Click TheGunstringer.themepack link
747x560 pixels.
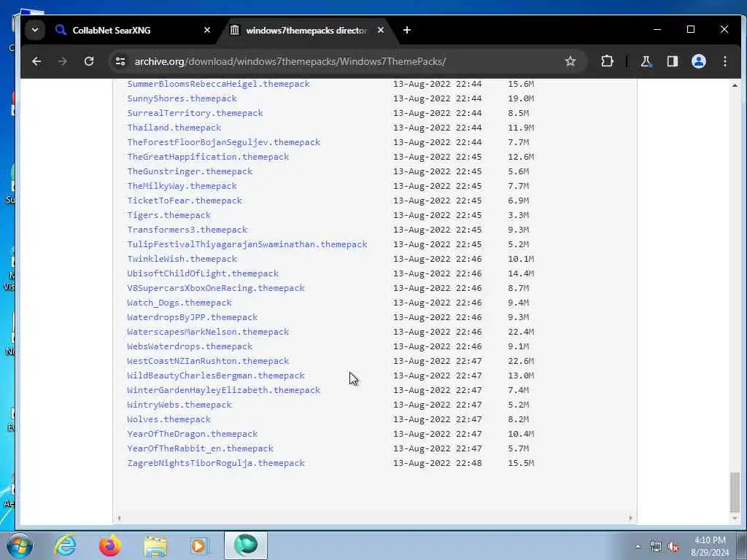(x=190, y=171)
